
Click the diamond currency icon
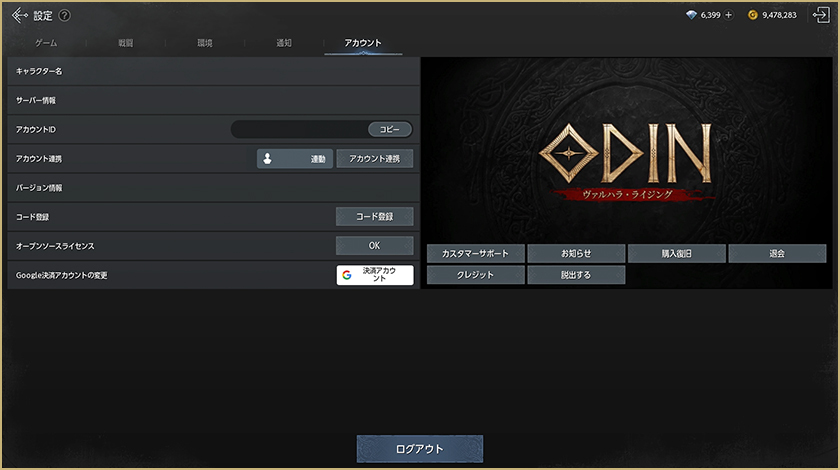pos(691,15)
